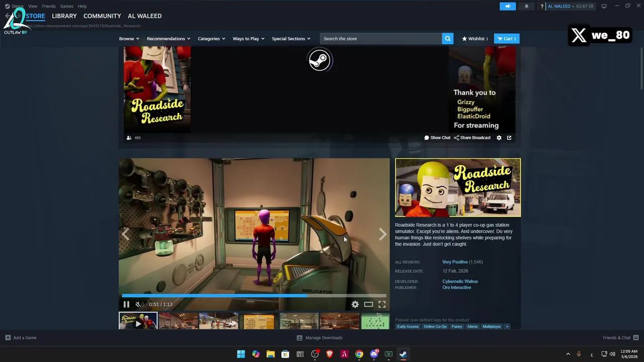Click Share Broadcast link
The width and height of the screenshot is (644, 362).
[x=472, y=138]
